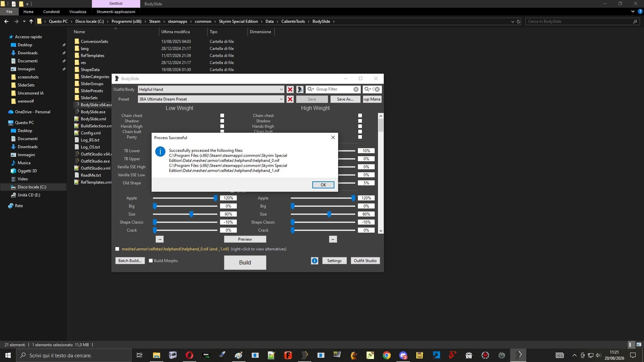The image size is (644, 362).
Task: Switch to the Condividi ribbon tab
Action: pyautogui.click(x=51, y=12)
